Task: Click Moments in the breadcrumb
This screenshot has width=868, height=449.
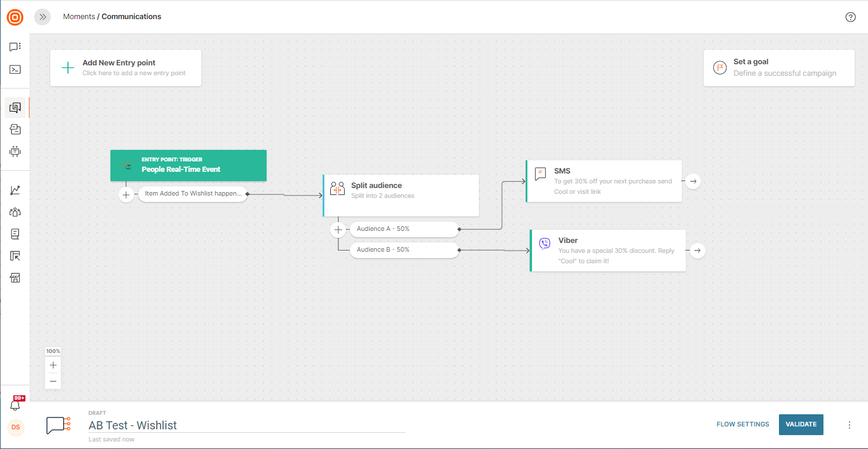Action: 79,17
